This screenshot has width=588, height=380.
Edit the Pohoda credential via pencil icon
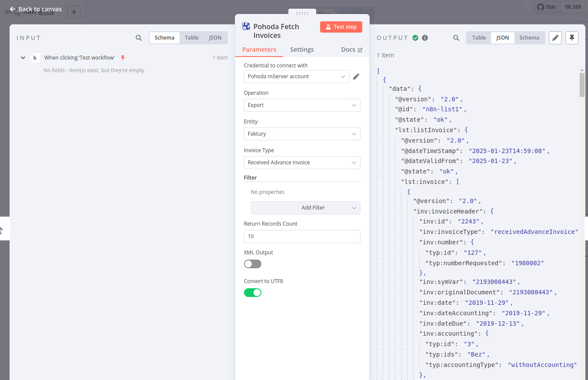click(356, 77)
